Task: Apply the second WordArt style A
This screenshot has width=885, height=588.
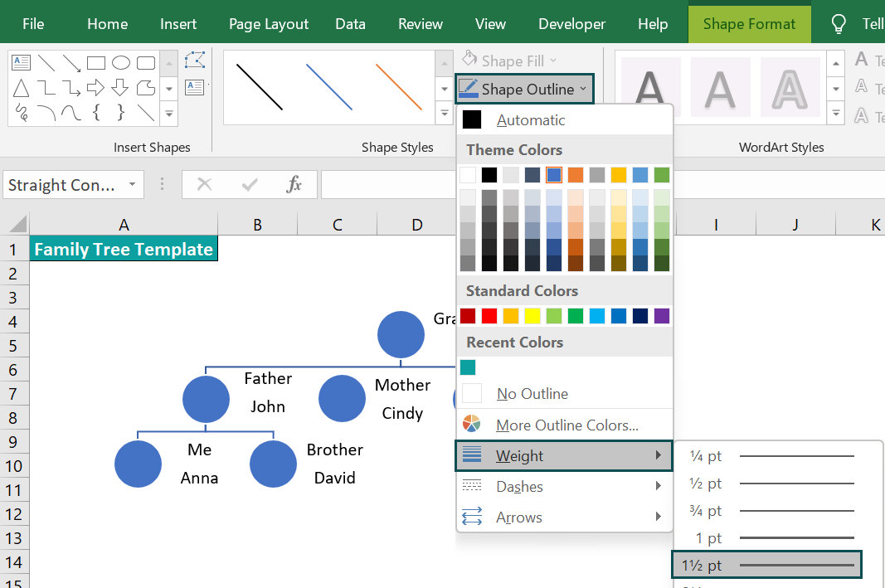Action: point(720,87)
